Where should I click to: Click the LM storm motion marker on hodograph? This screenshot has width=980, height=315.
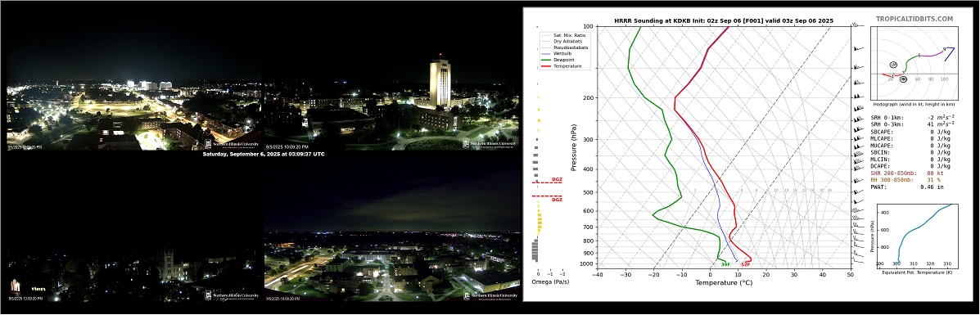tap(893, 65)
